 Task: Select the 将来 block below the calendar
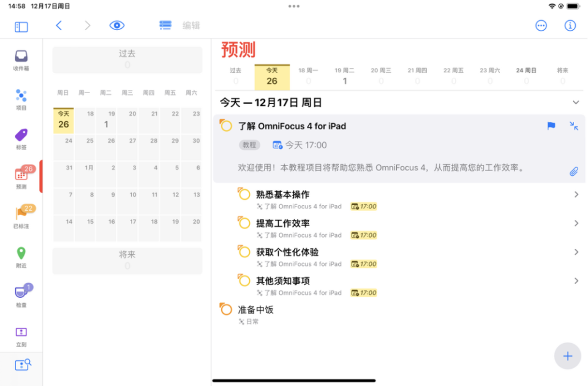[127, 261]
